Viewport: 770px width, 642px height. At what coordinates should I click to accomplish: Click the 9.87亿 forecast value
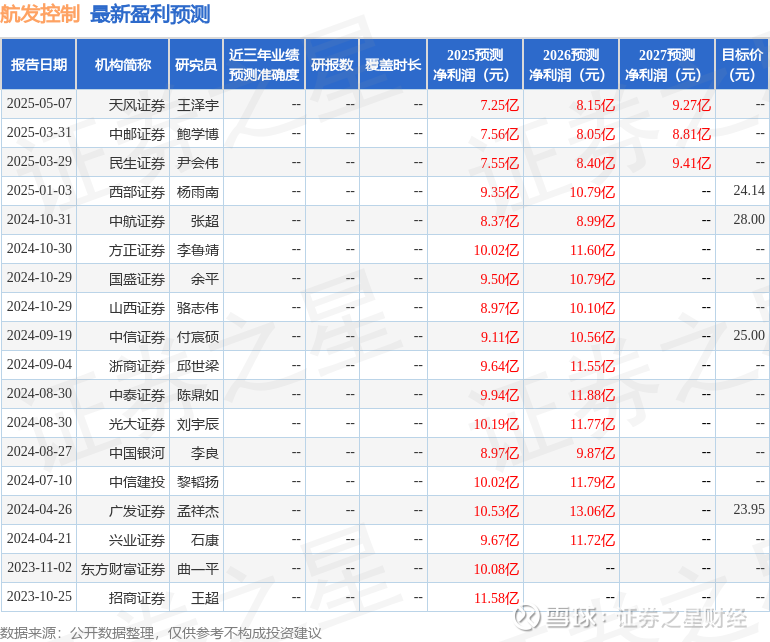[596, 452]
